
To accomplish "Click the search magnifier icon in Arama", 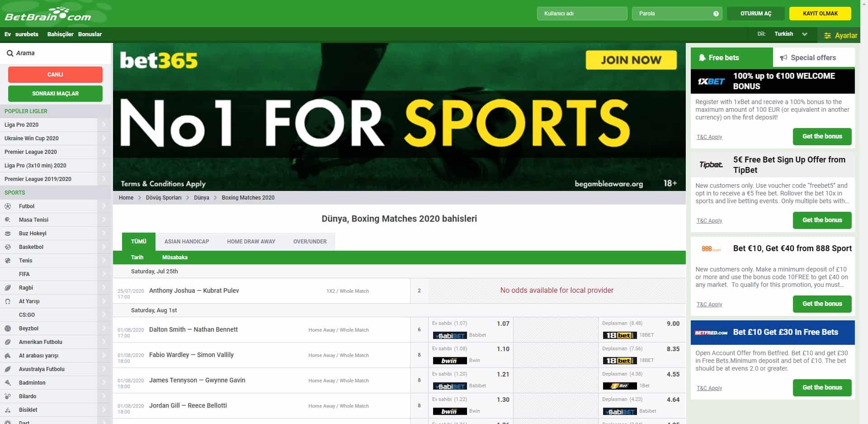I will (9, 53).
